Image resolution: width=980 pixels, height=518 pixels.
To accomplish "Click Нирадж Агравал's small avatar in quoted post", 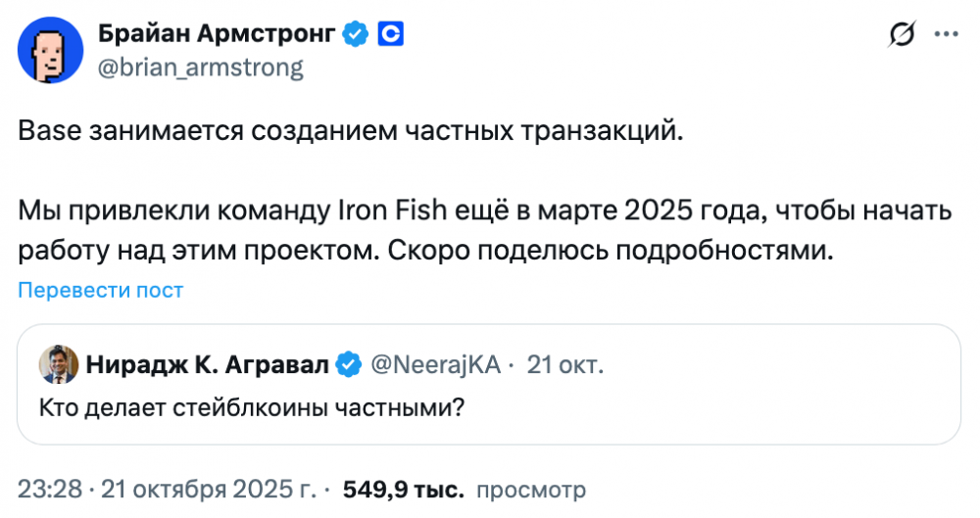I will [58, 365].
